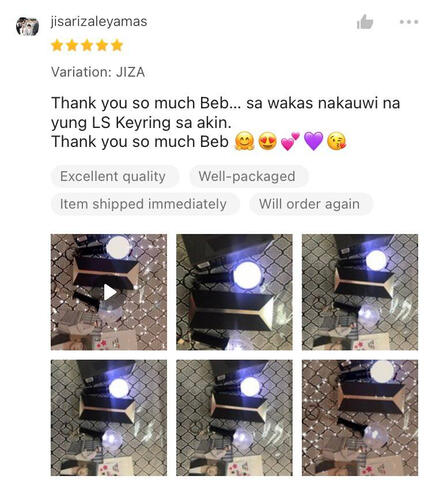Click the heart-eyes emoji in review
The image size is (432, 487).
pos(268,141)
